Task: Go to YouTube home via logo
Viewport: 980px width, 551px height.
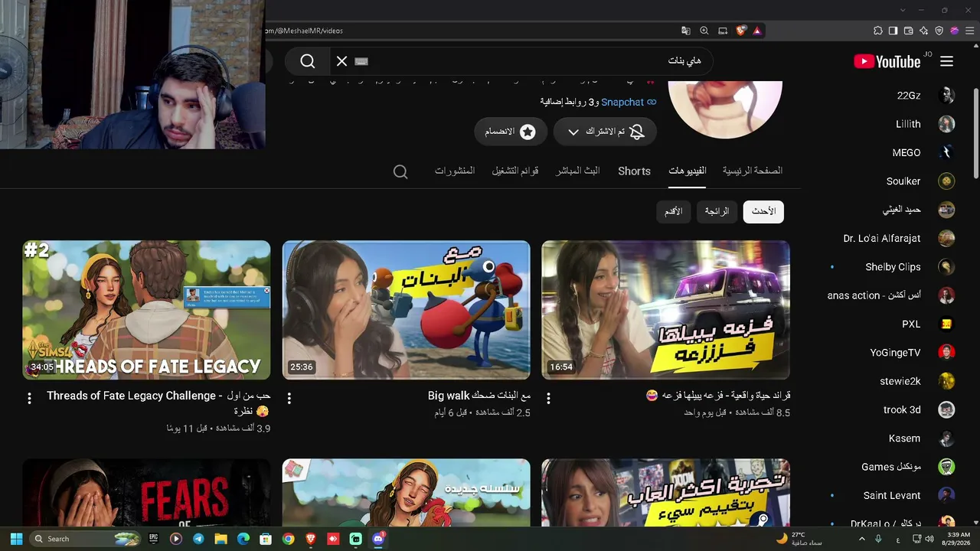Action: point(887,61)
